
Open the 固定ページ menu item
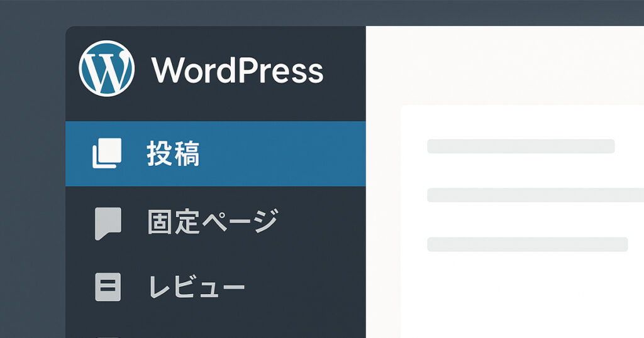[x=212, y=222]
